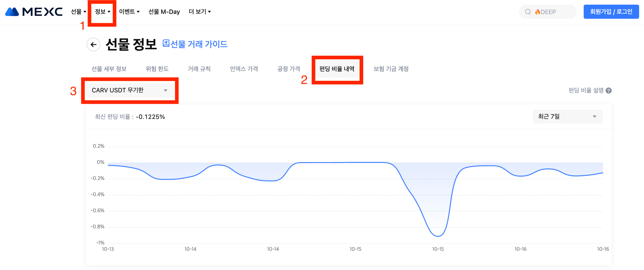This screenshot has height=270, width=644.
Task: Open 선물 M-Day menu item
Action: coord(164,12)
